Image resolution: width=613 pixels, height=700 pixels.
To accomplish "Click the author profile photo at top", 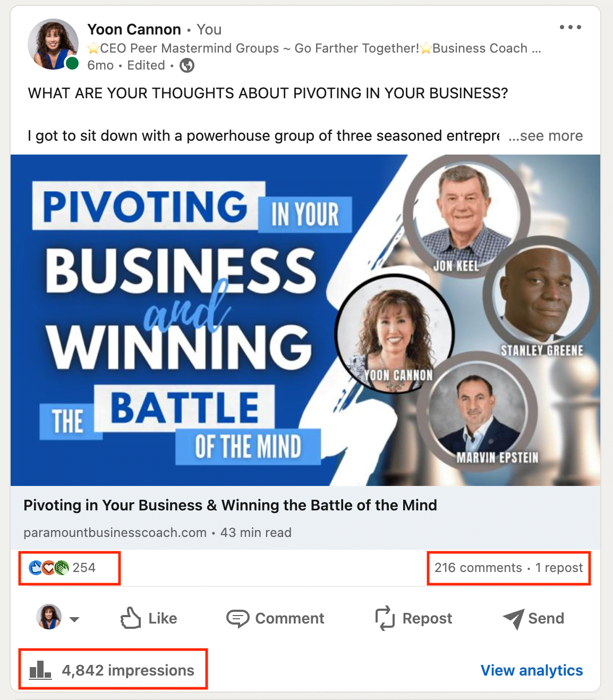I will (x=53, y=45).
